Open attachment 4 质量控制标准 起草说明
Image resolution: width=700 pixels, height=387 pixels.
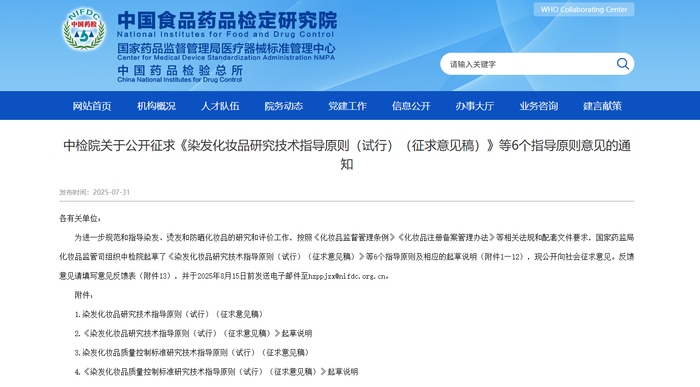click(x=216, y=372)
